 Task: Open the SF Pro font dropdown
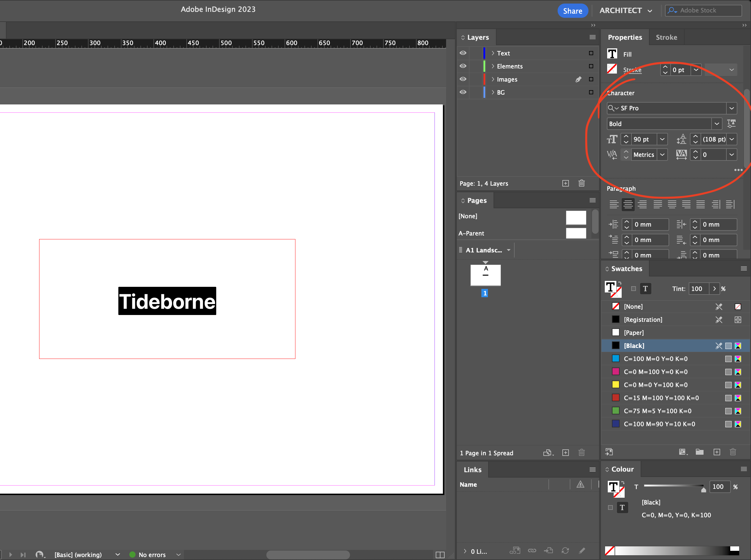(x=732, y=108)
